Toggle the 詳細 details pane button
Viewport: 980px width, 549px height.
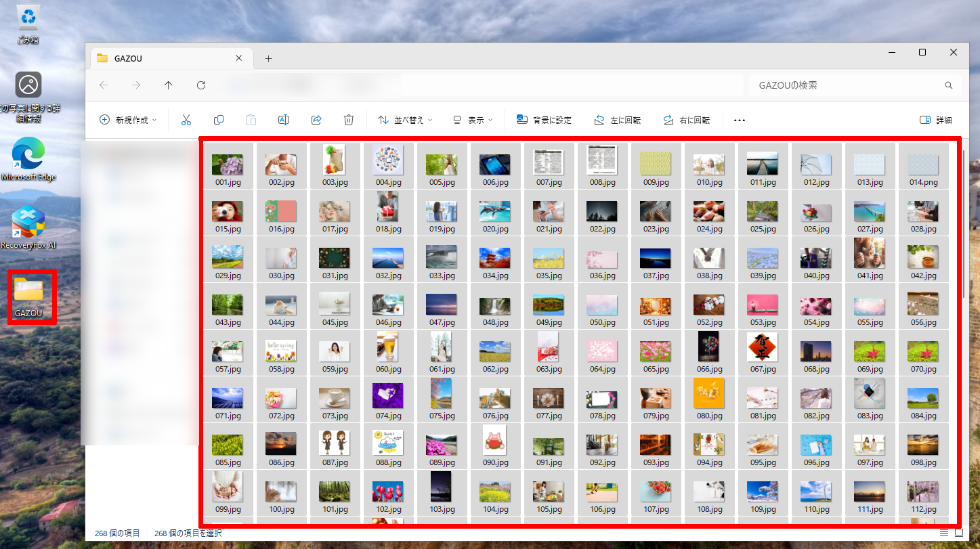[935, 120]
